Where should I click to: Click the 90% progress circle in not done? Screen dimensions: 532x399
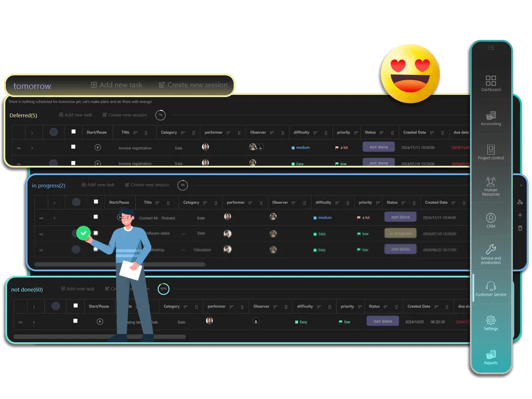pyautogui.click(x=163, y=289)
